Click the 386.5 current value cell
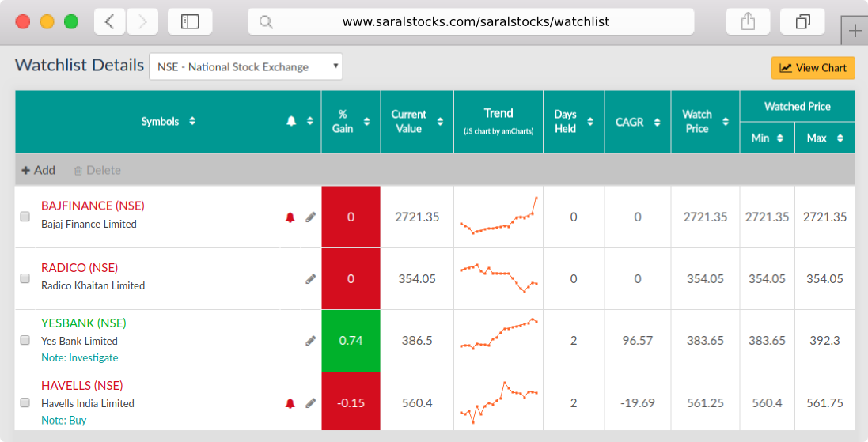Image resolution: width=868 pixels, height=442 pixels. point(417,341)
